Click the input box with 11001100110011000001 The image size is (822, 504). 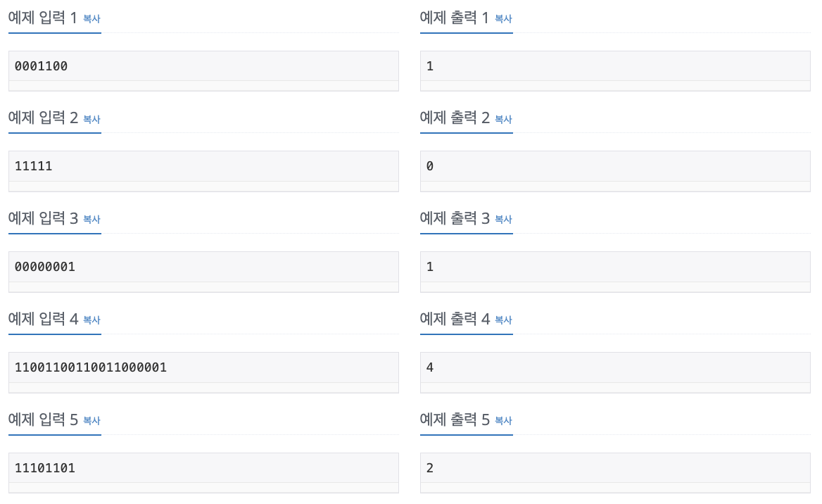(x=203, y=367)
